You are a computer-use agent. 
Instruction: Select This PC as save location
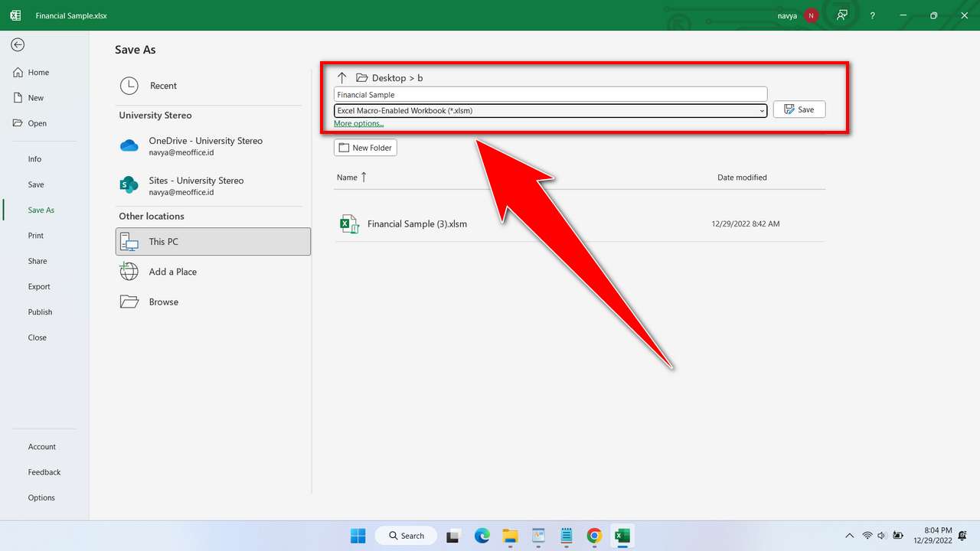click(163, 241)
